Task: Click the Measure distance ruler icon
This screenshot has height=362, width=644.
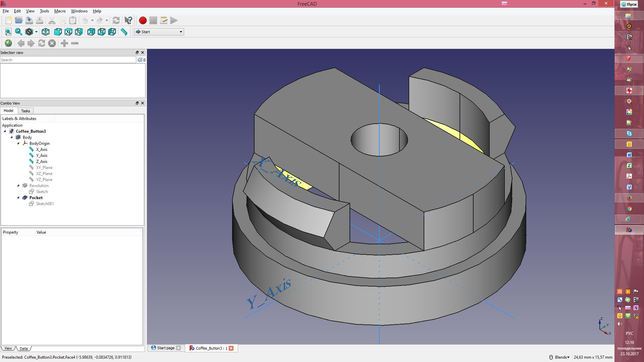Action: point(124,32)
